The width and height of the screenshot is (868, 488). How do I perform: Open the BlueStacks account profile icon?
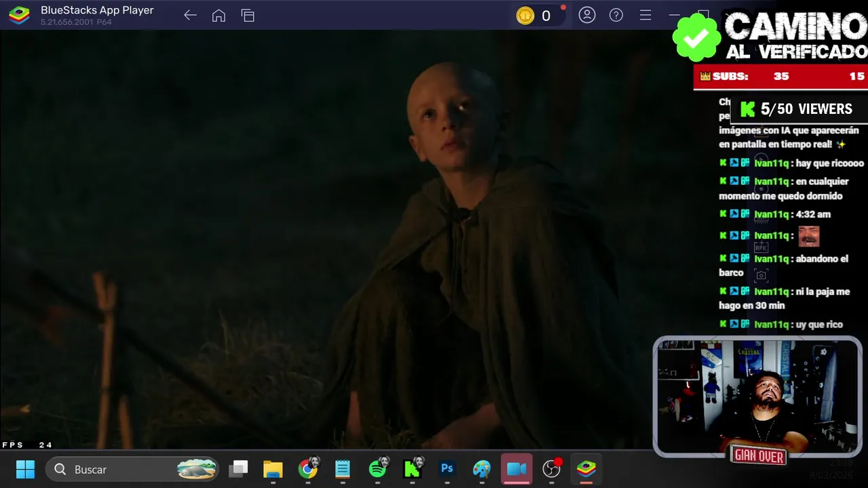point(587,15)
